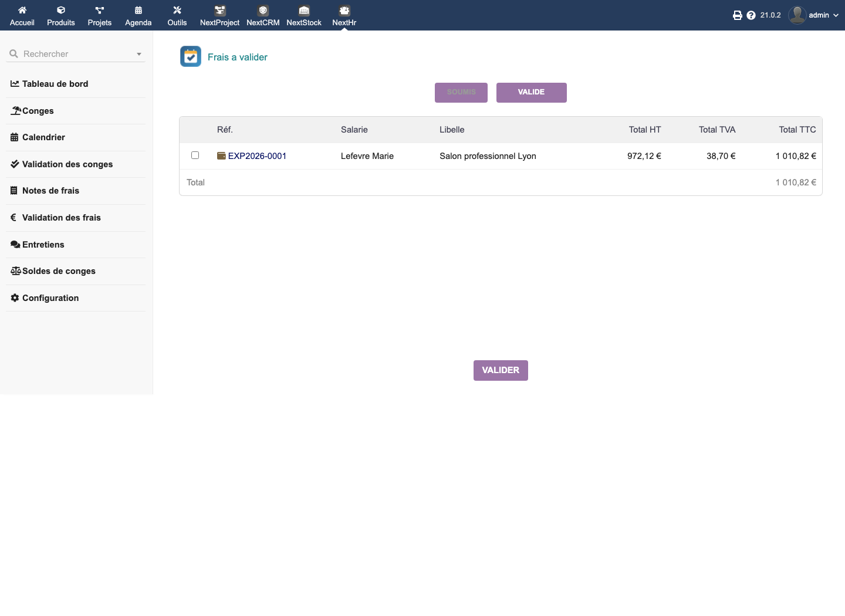
Task: Open the NextHr module icon
Action: [344, 11]
